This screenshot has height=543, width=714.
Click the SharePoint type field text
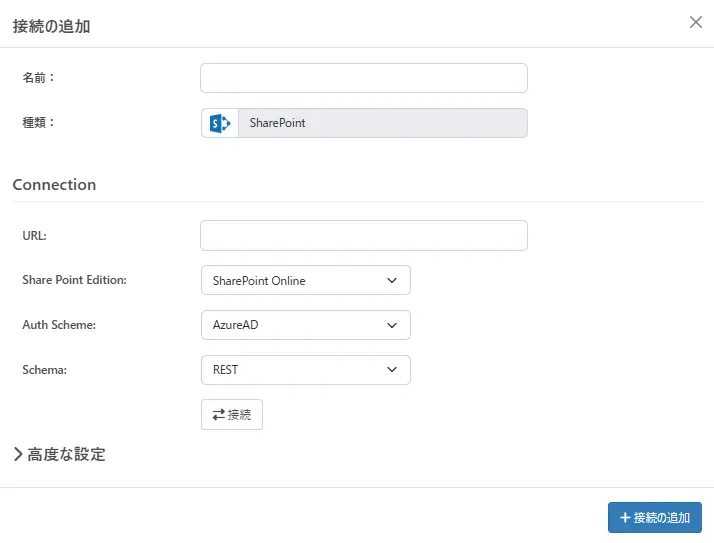(x=278, y=123)
